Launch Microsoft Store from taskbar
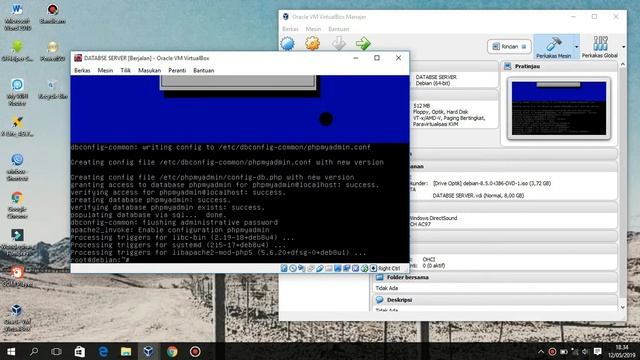The width and height of the screenshot is (640, 360). [80, 351]
